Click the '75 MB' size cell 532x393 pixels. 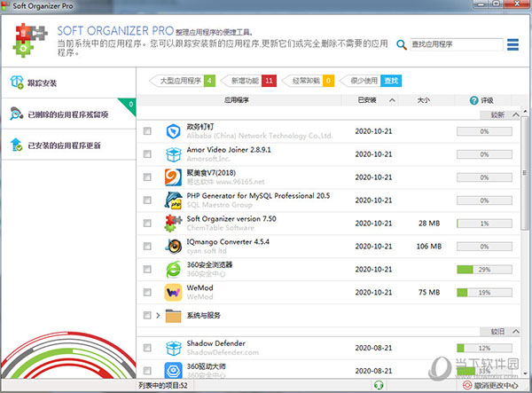coord(429,292)
